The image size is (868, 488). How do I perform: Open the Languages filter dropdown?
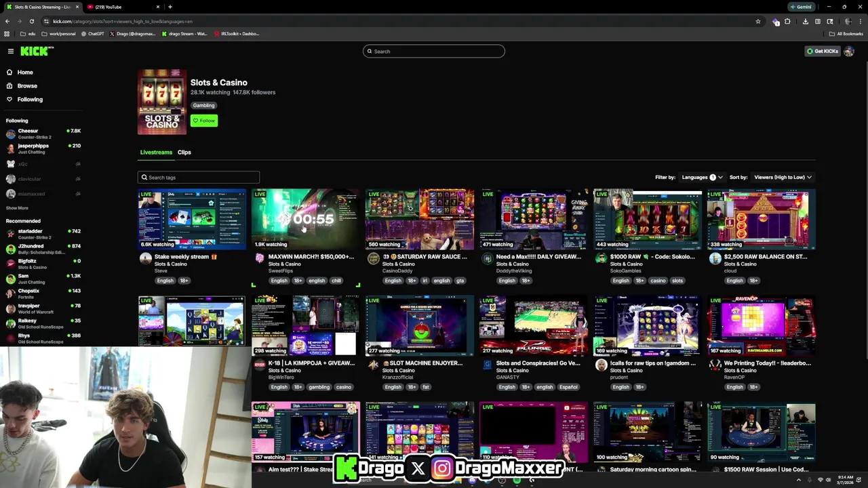702,177
